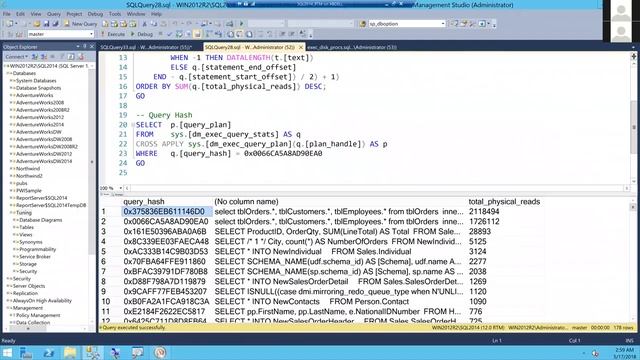Click the total_physical_reads column header
The height and width of the screenshot is (360, 640).
(504, 202)
